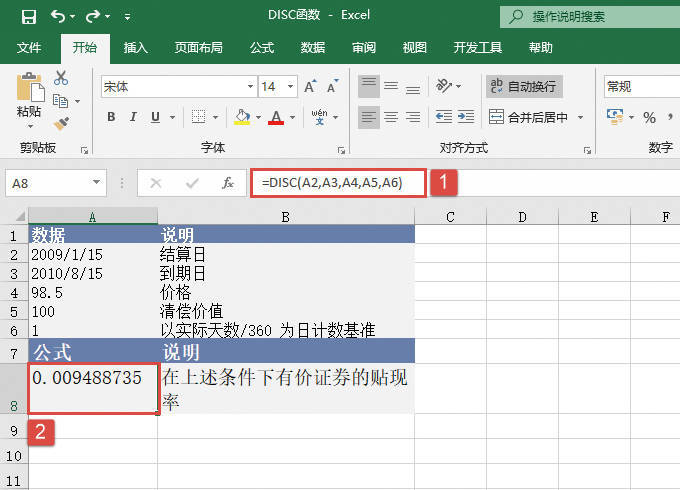Toggle the 自动换行 wrap text button
This screenshot has height=490, width=680.
click(x=524, y=87)
